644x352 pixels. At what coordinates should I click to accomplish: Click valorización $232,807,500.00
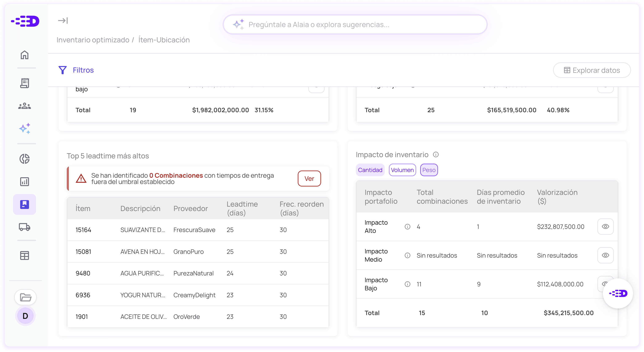(560, 227)
